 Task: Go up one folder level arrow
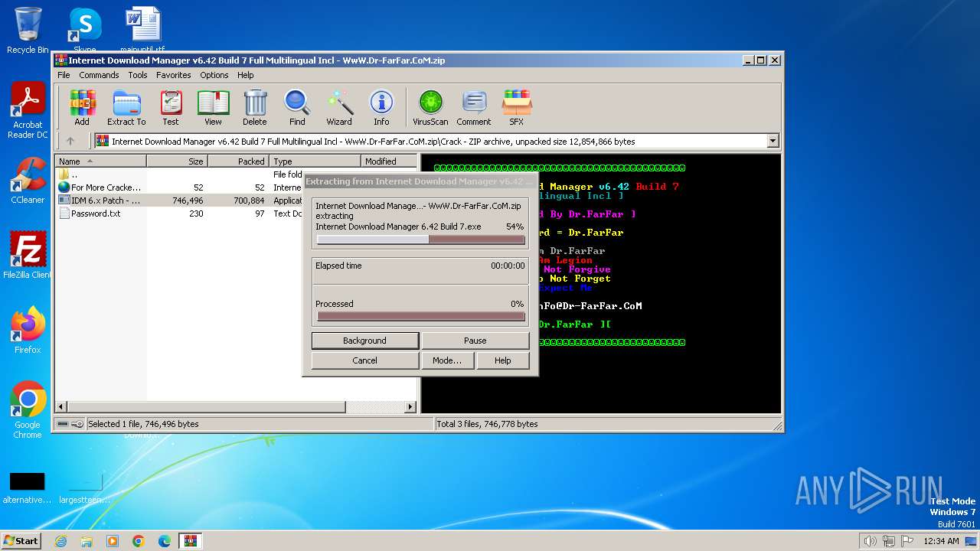pos(70,141)
